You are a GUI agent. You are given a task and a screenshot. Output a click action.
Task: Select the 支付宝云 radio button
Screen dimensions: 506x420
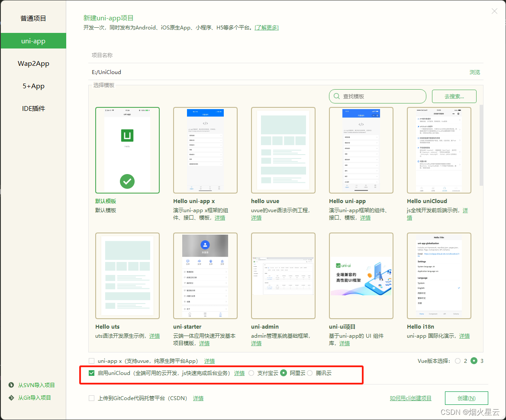tap(251, 373)
